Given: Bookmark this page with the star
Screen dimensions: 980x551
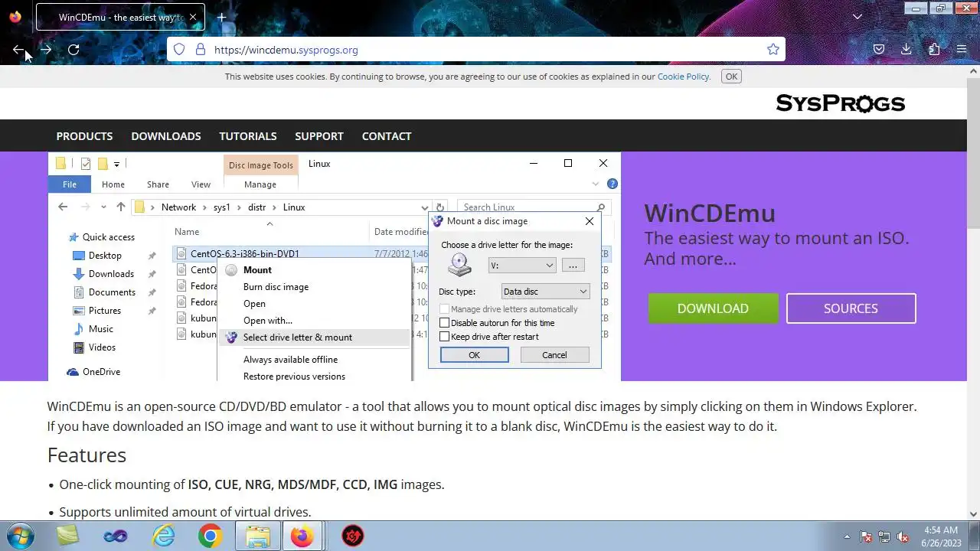Looking at the screenshot, I should (x=773, y=50).
